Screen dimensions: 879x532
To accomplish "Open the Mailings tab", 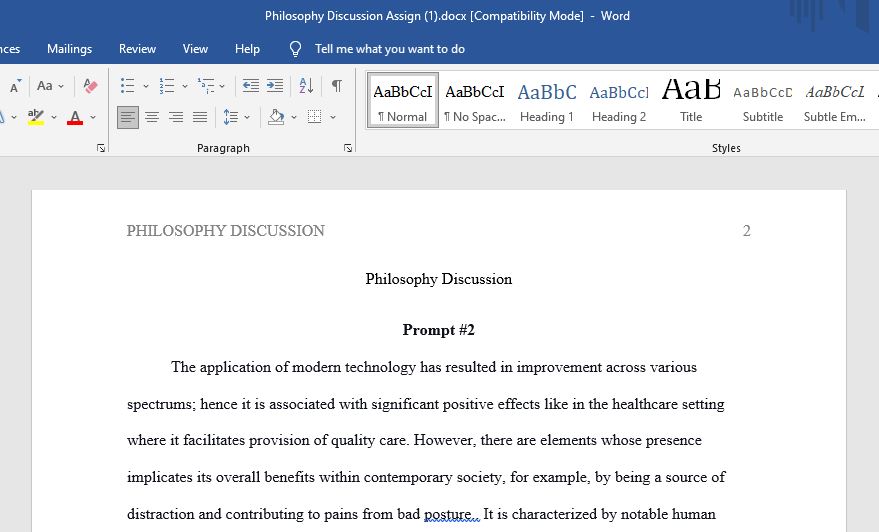I will click(70, 49).
